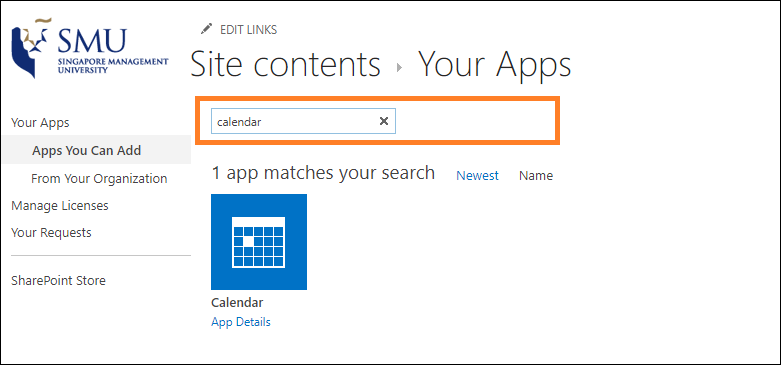Clear the calendar search with the X
Viewport: 781px width, 365px height.
(384, 121)
